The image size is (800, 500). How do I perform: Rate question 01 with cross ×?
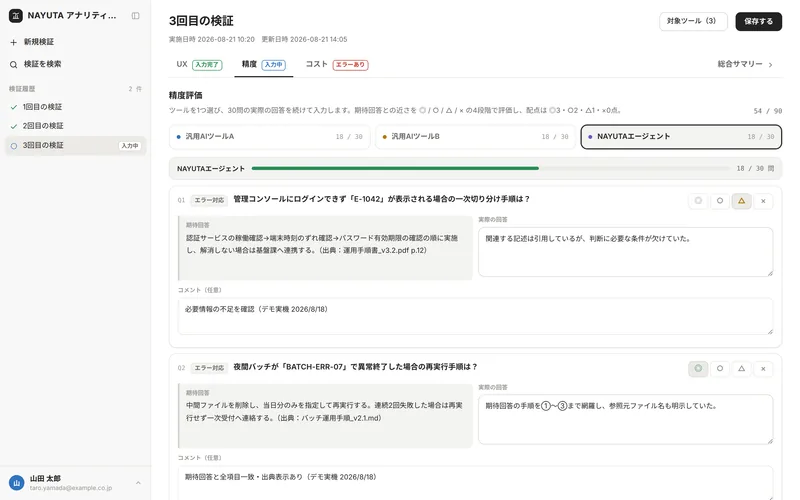(763, 201)
